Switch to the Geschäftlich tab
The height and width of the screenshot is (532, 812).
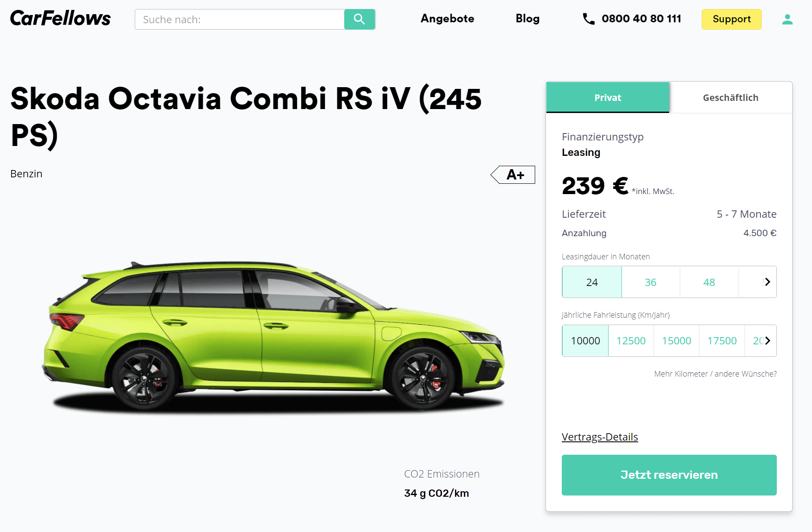(730, 97)
